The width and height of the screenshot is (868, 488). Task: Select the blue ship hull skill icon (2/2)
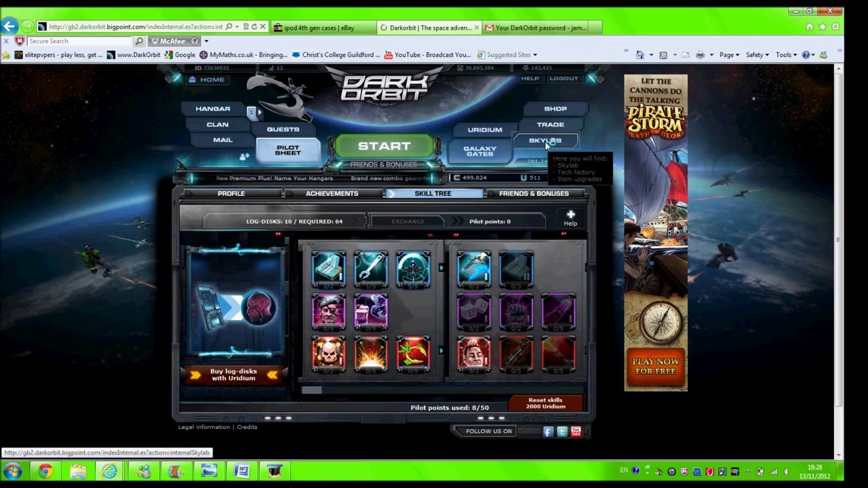pyautogui.click(x=328, y=270)
